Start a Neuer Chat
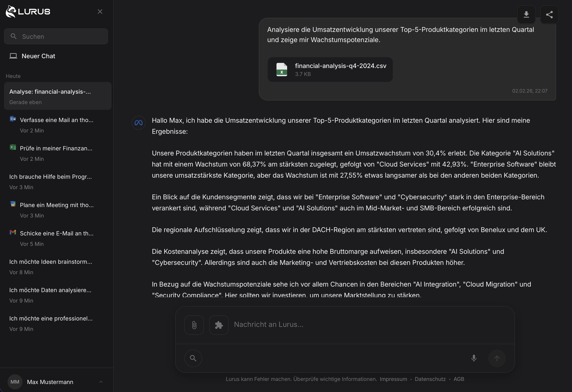The image size is (572, 392). [x=38, y=56]
